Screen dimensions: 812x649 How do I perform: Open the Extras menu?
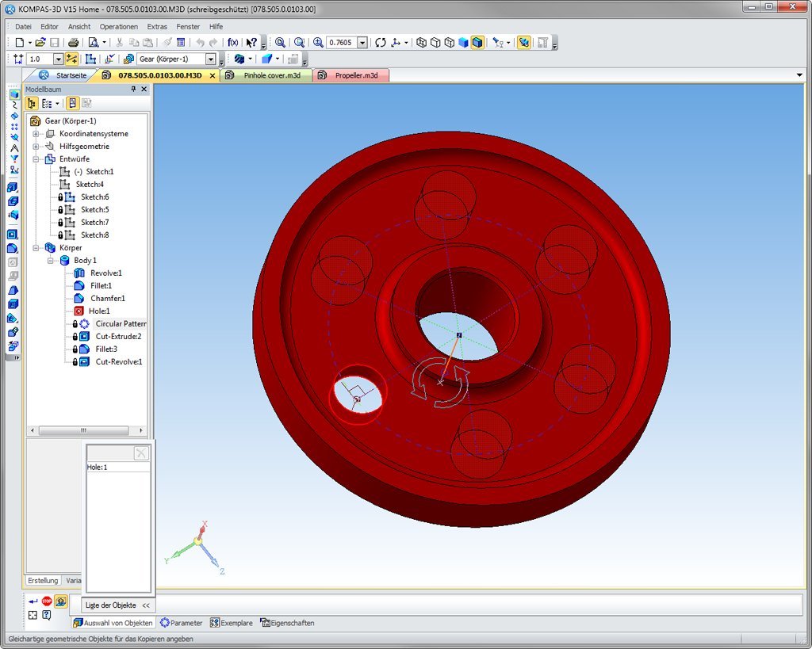click(157, 26)
